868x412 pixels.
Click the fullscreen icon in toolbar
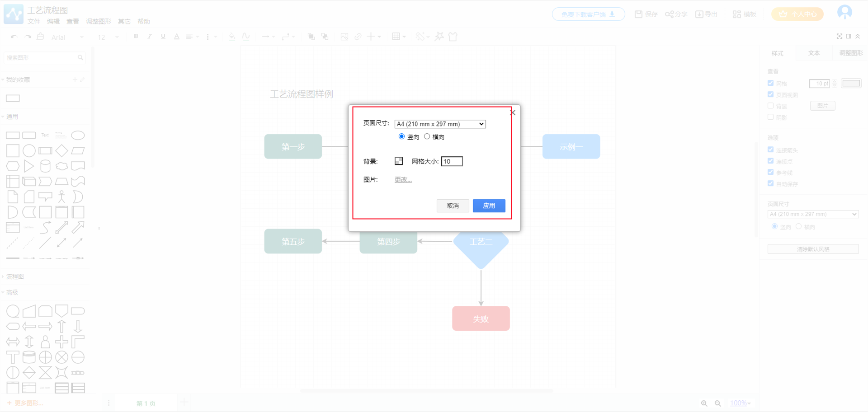point(840,36)
